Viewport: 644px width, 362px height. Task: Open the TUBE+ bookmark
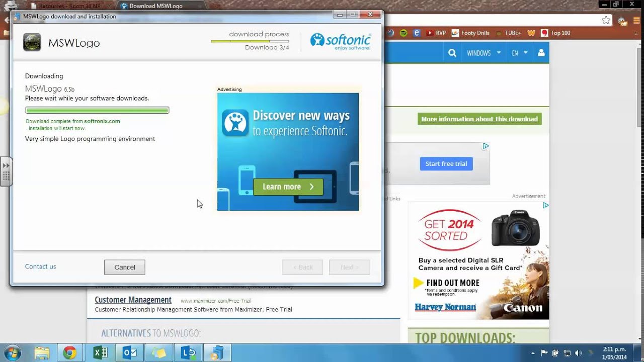508,33
